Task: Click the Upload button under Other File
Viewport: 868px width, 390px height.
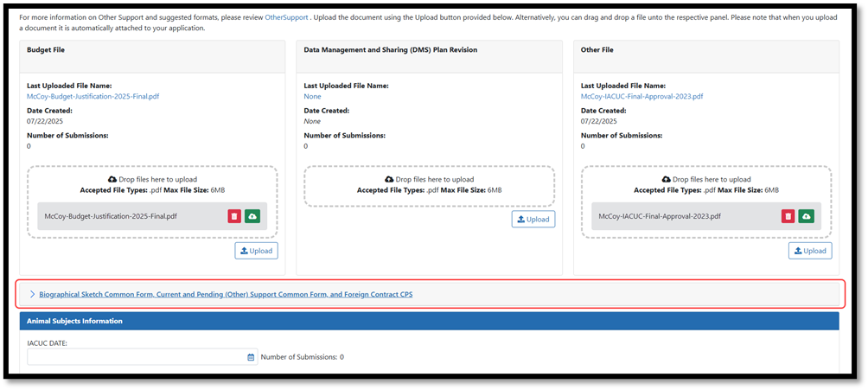Action: [809, 251]
